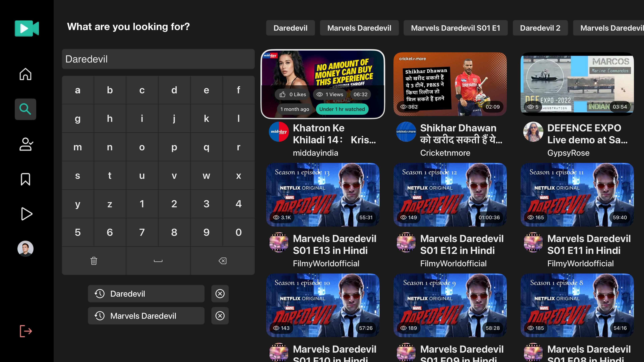Image resolution: width=644 pixels, height=362 pixels.
Task: Play Season 1 episode 8 thumbnail
Action: (577, 305)
